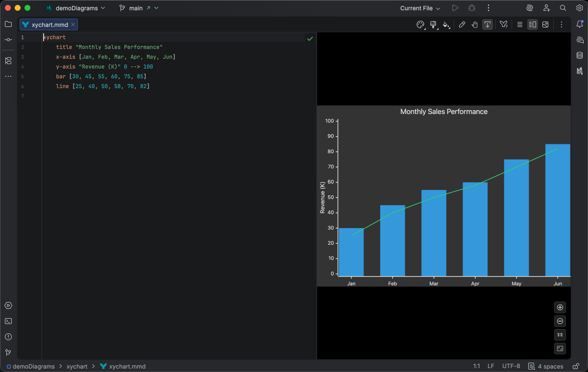
Task: Open the Problems tool window
Action: coord(8,337)
